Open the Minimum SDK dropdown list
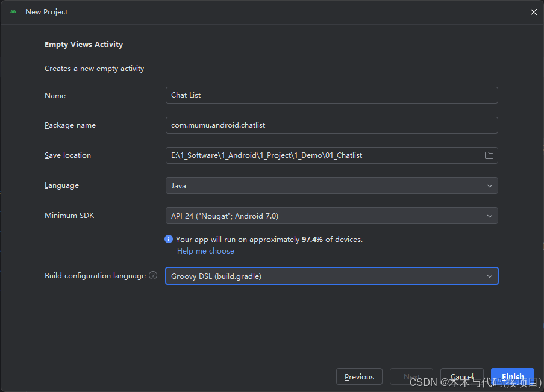Screen dimensions: 544x392 coord(331,216)
